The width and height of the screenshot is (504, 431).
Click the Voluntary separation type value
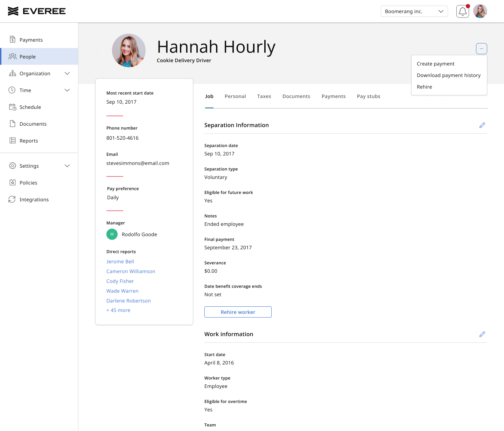coord(216,177)
